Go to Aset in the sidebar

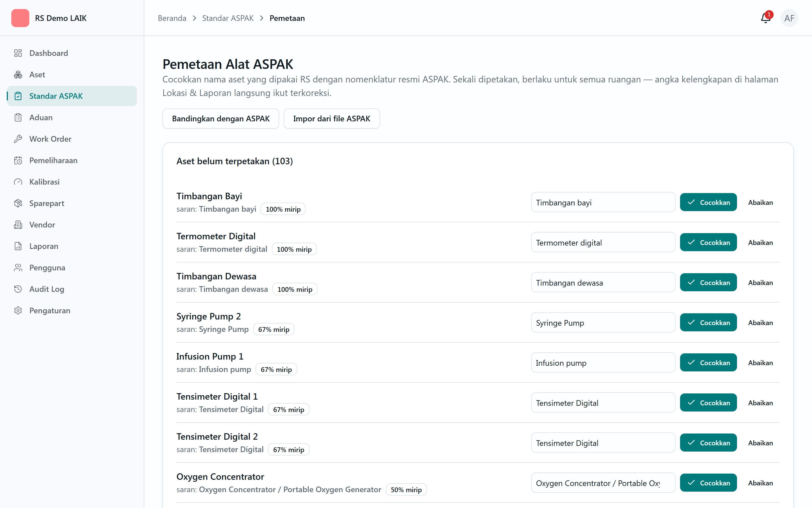pos(72,75)
